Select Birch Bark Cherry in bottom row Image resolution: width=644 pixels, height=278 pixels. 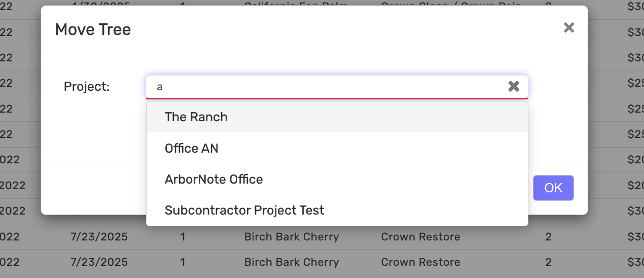(292, 262)
